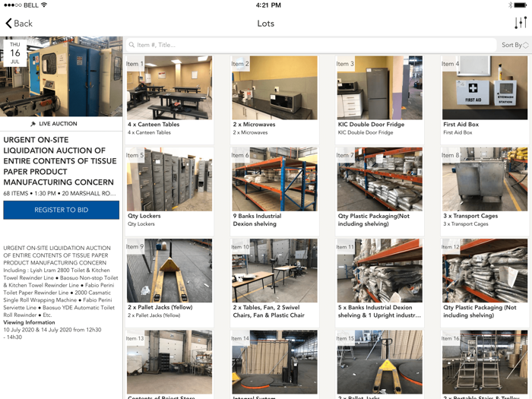Screen dimensions: 532x399
Task: Click '2 x Tables, Fan, 2 Swivel Chairs' title
Action: point(268,312)
